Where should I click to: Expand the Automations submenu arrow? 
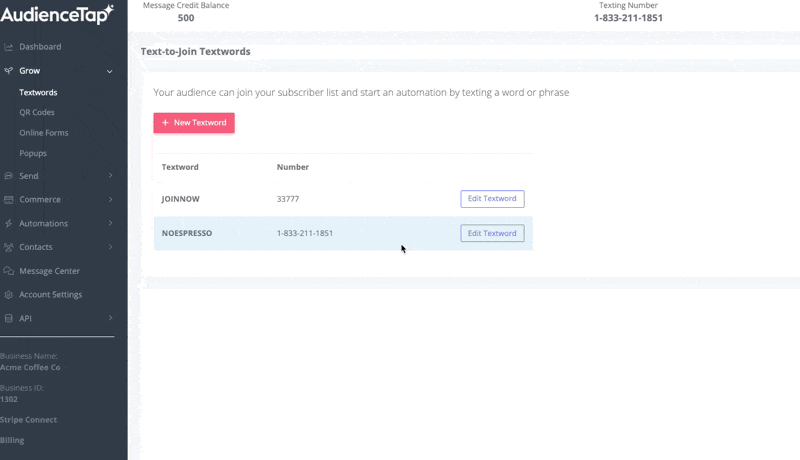110,223
